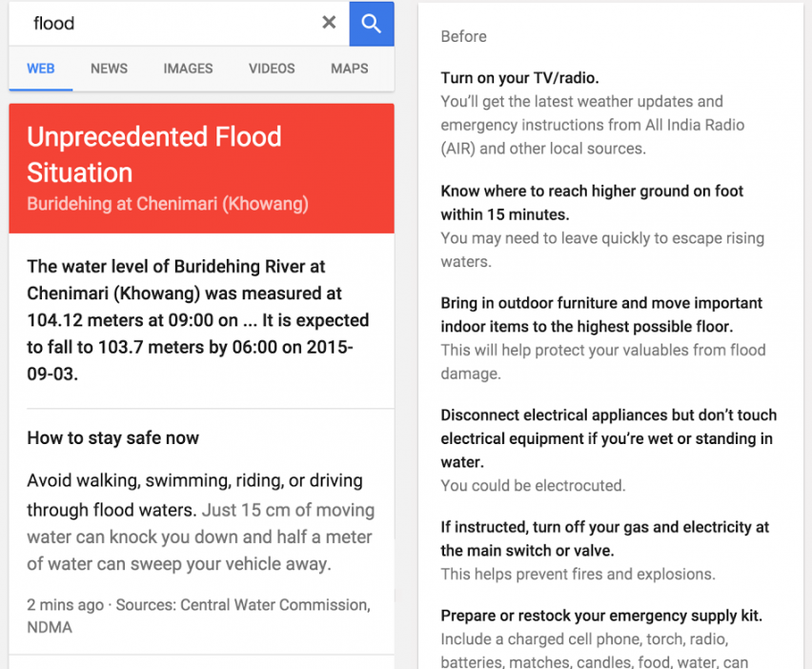Click Sources: Central Water Commission, NDMA line

198,616
